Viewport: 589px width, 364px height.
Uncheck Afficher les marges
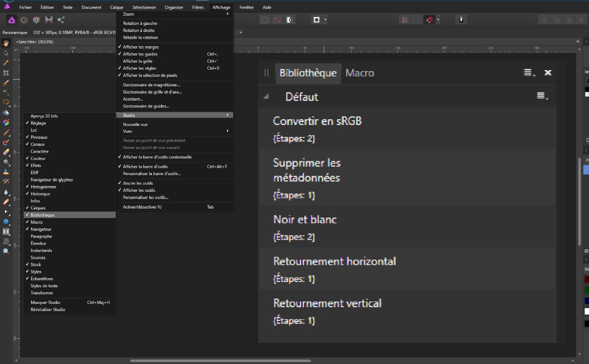(x=175, y=47)
